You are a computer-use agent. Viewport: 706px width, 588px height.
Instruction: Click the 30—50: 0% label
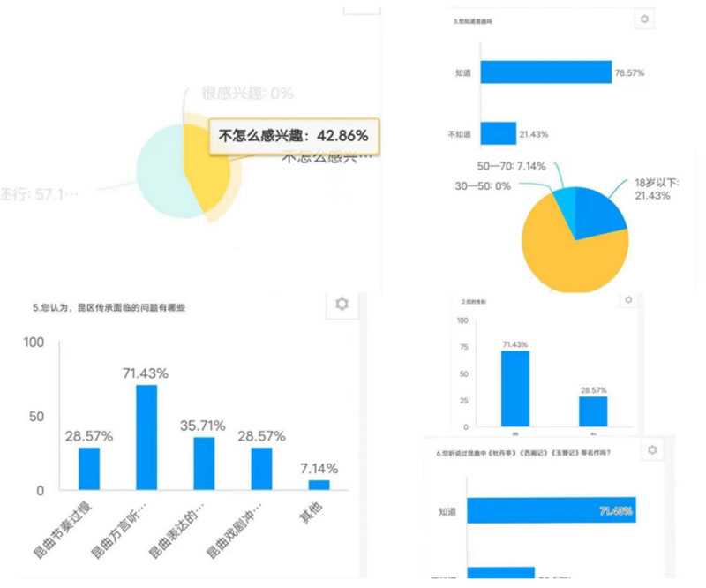point(483,186)
